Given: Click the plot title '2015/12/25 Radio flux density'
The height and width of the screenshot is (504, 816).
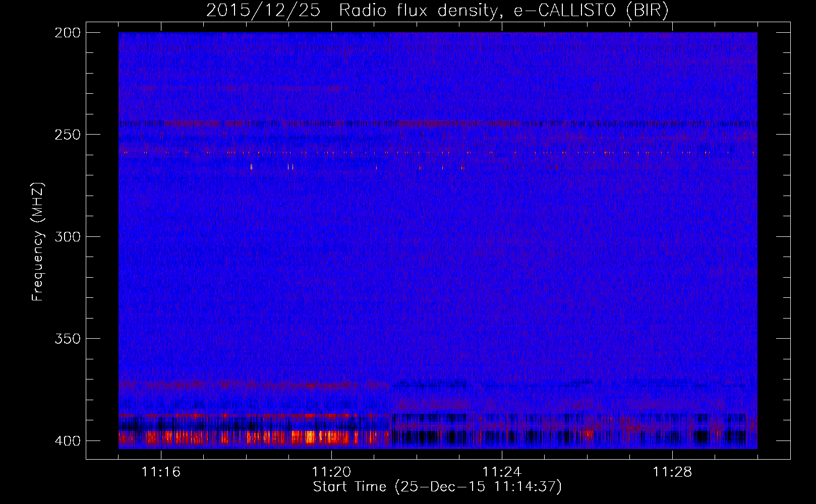Looking at the screenshot, I should (x=437, y=10).
